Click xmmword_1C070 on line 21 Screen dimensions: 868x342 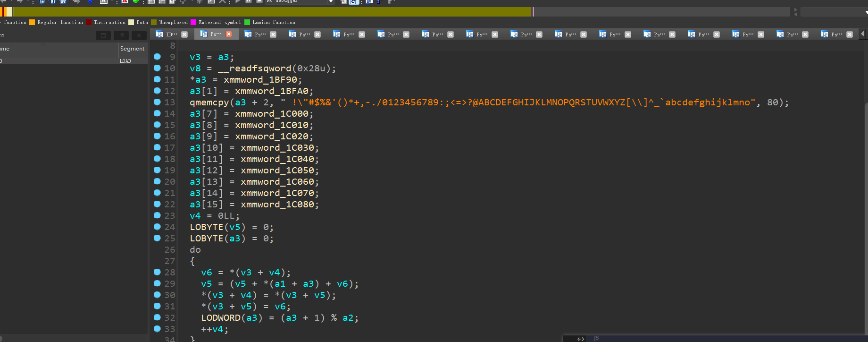(277, 193)
